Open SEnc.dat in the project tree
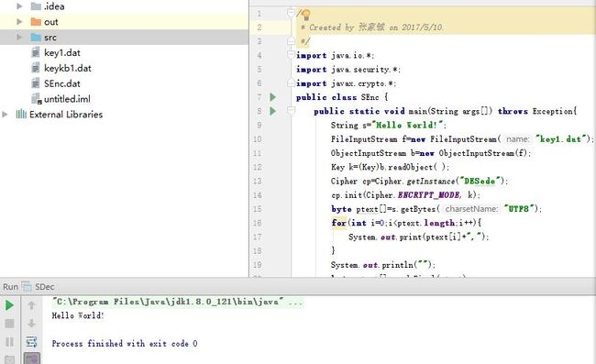 [x=62, y=83]
